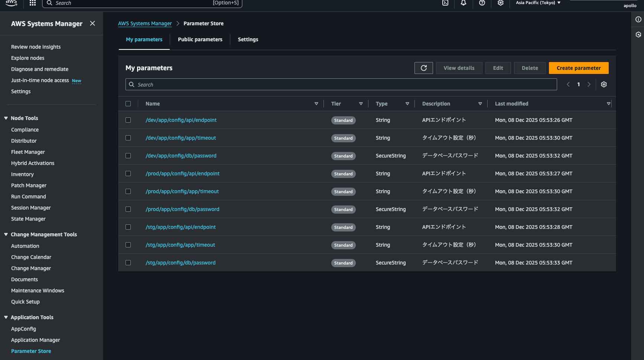
Task: Tick the /prod/app/config/api/endpoint row checkbox
Action: point(128,173)
